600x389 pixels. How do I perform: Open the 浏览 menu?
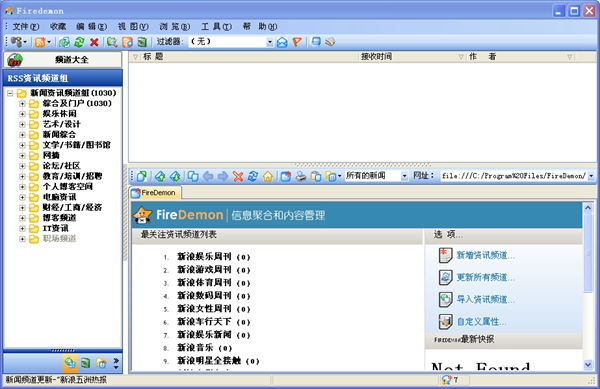coord(174,26)
